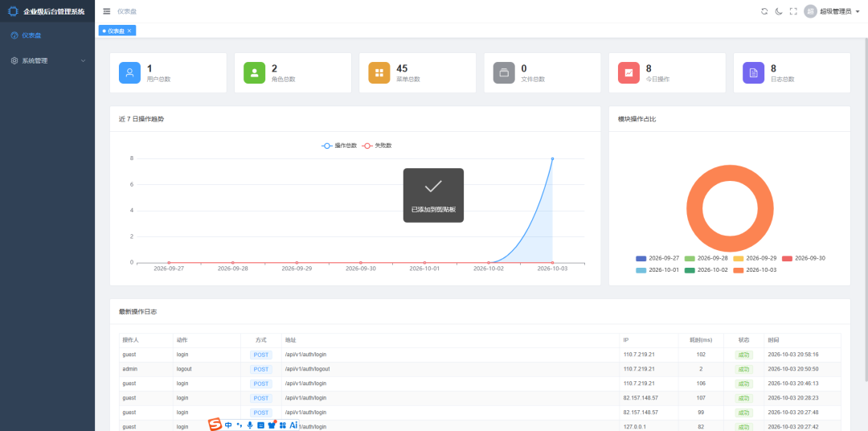The width and height of the screenshot is (868, 431).
Task: Select the 仪表盘 page tab
Action: click(x=117, y=31)
